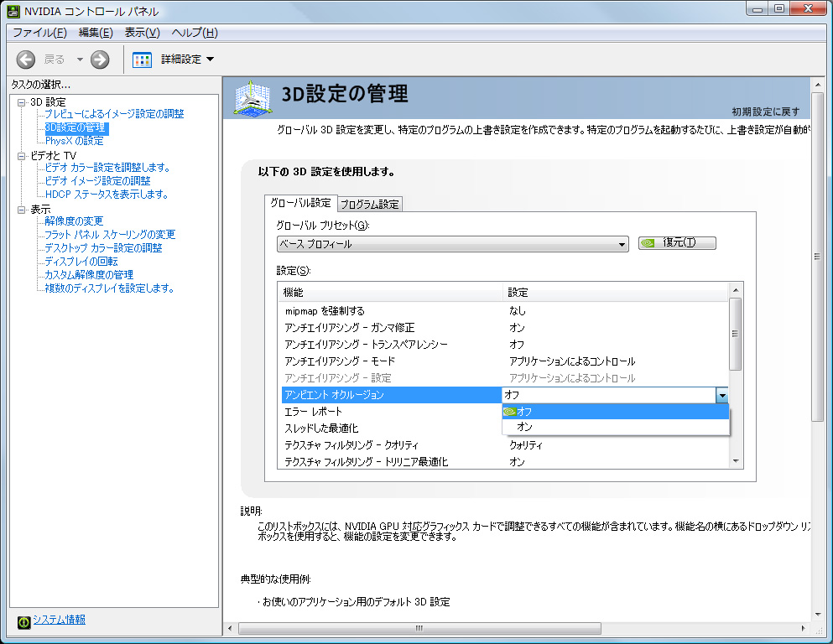Viewport: 833px width, 644px height.
Task: Click the システム情報 link
Action: [x=60, y=620]
